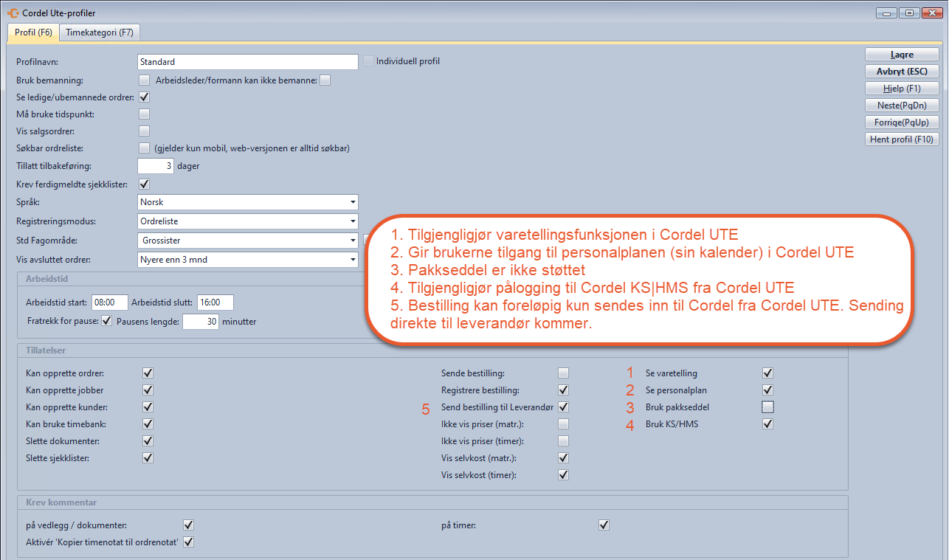This screenshot has width=949, height=560.
Task: Switch to the Timekategori (F7) tab
Action: [x=99, y=32]
